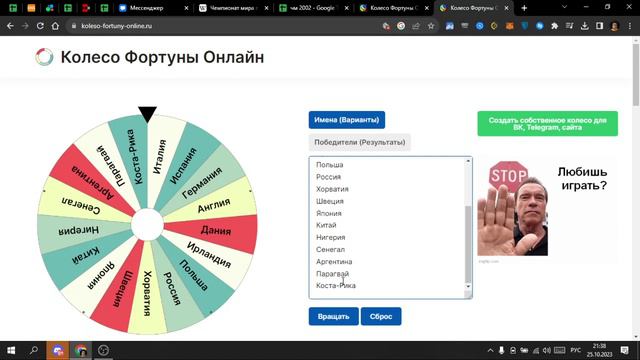
Task: Click Сенегал in the names list
Action: tap(330, 249)
